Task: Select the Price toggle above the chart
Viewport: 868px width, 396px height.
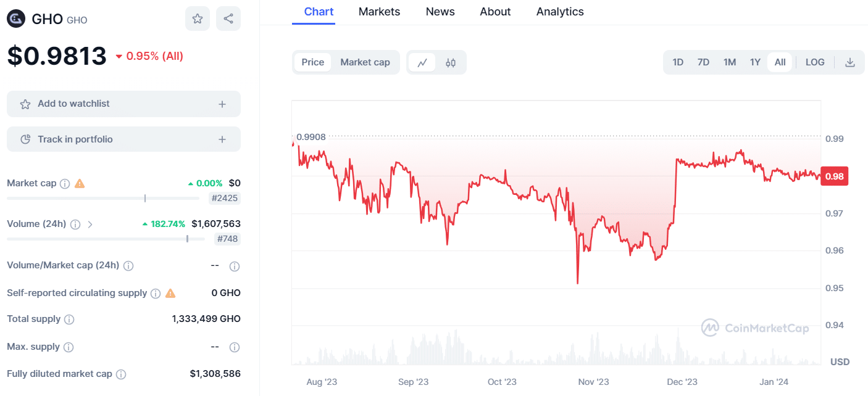Action: [312, 62]
